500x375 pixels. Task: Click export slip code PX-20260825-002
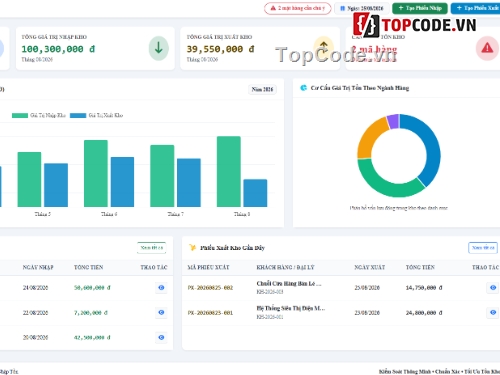coord(210,288)
